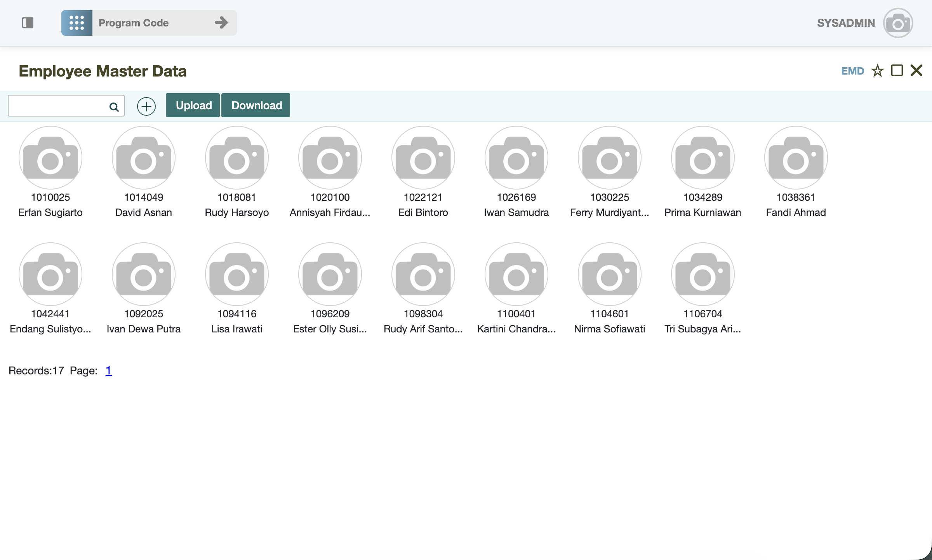Click the Upload button
Viewport: 932px width, 560px height.
pyautogui.click(x=193, y=105)
